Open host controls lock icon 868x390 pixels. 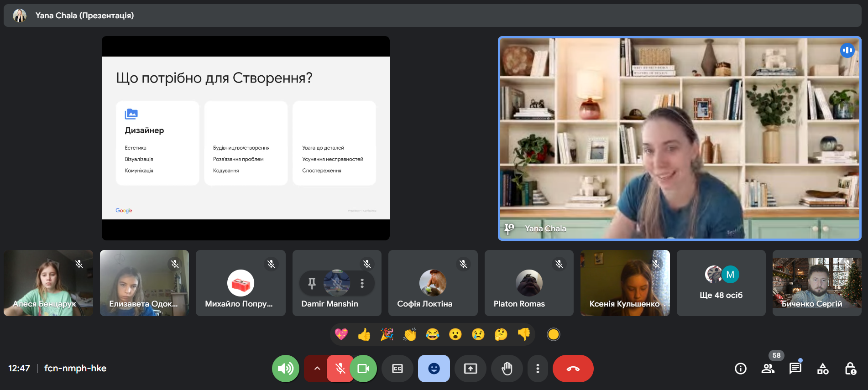tap(850, 369)
